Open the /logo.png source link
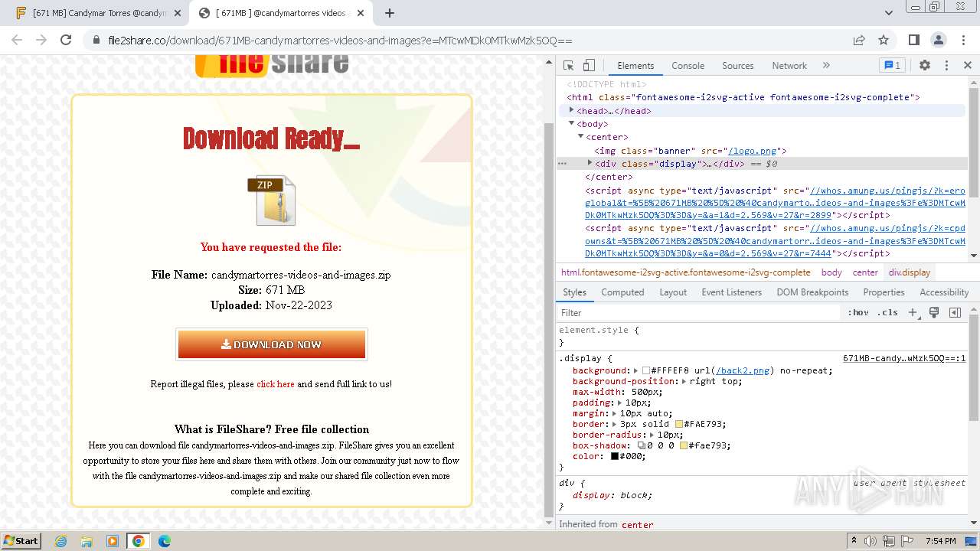 click(x=751, y=151)
